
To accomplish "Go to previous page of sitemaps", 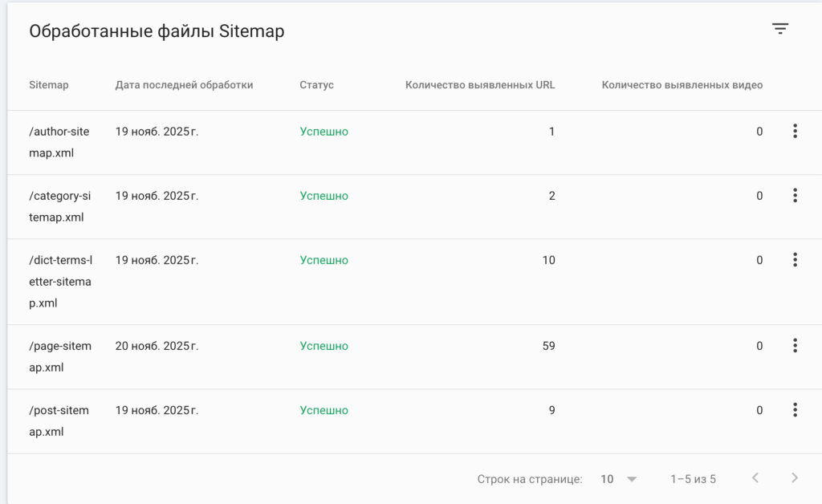I will [x=755, y=478].
